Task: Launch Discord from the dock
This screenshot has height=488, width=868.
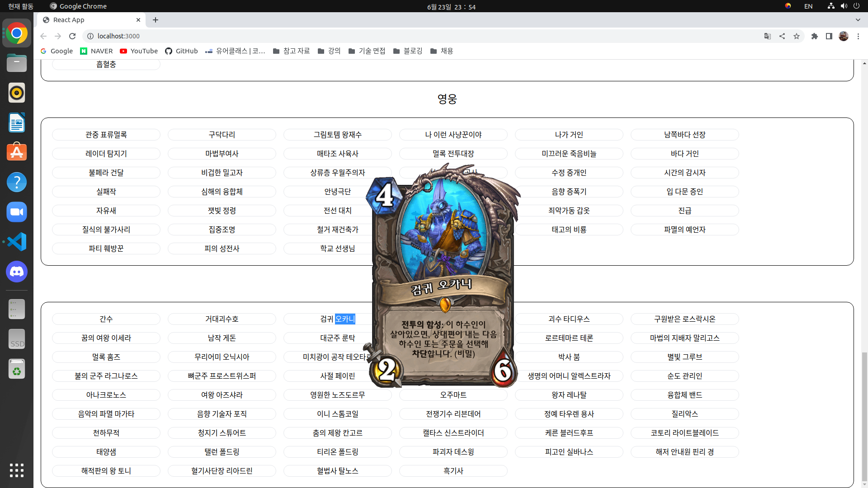Action: click(17, 272)
